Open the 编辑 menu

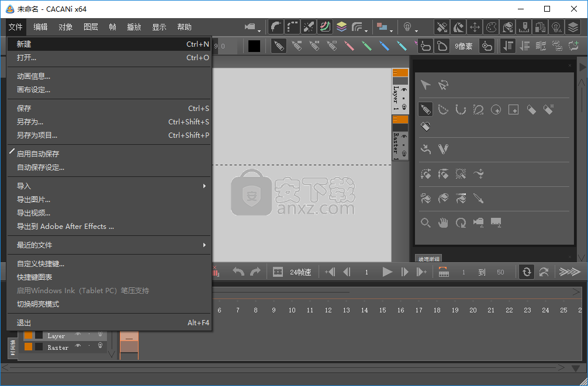click(40, 27)
